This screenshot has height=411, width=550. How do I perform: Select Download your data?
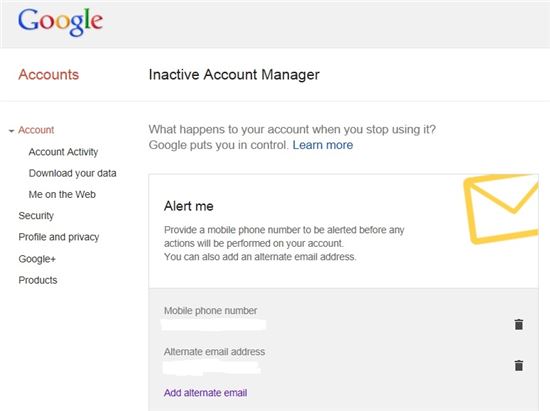point(73,173)
